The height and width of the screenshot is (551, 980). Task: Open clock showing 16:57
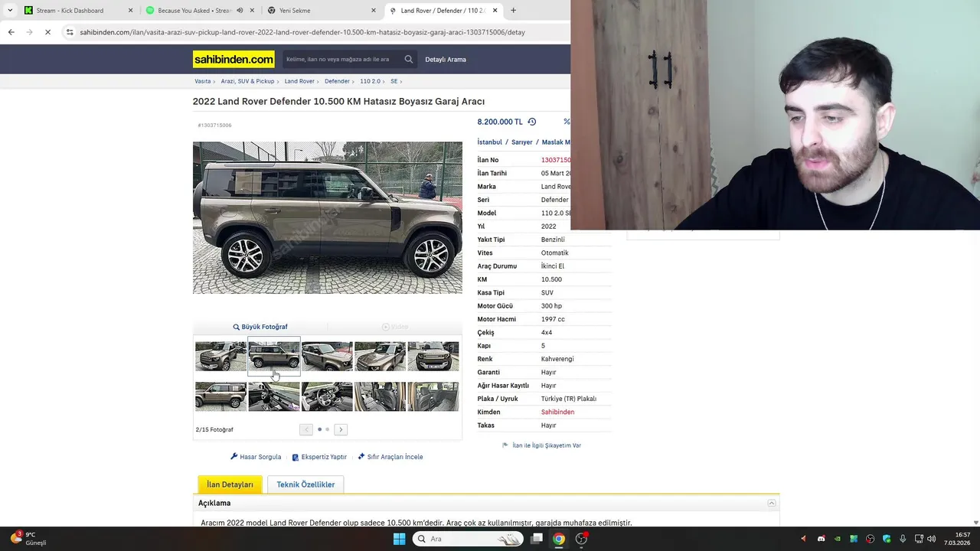[957, 539]
